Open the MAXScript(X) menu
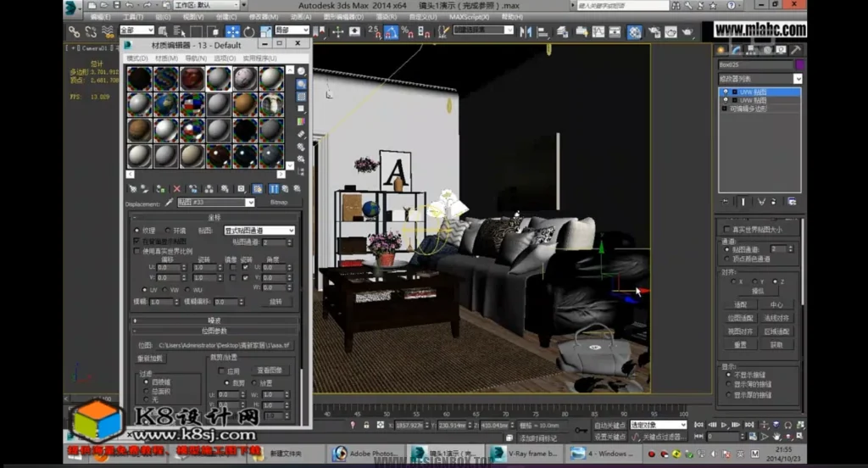The width and height of the screenshot is (868, 468). coord(469,16)
